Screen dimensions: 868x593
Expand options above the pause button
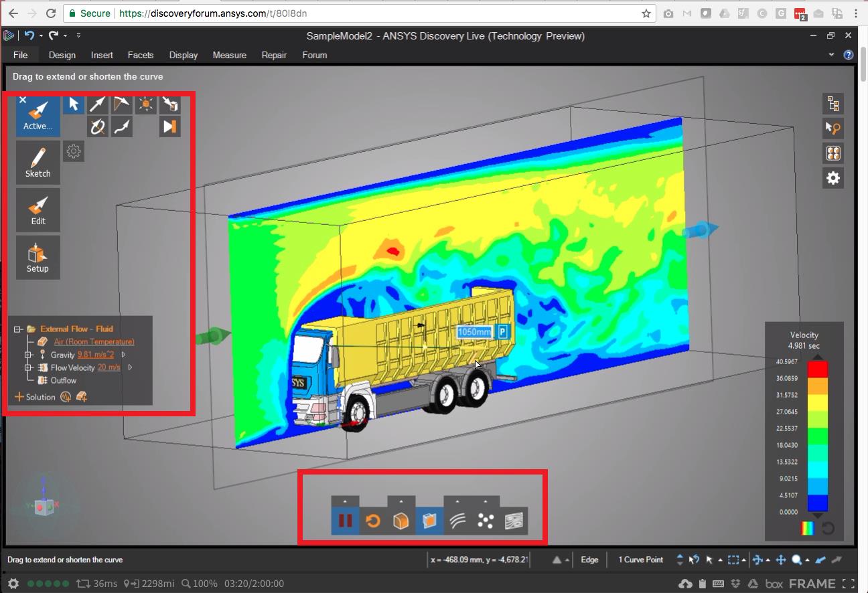(x=346, y=501)
